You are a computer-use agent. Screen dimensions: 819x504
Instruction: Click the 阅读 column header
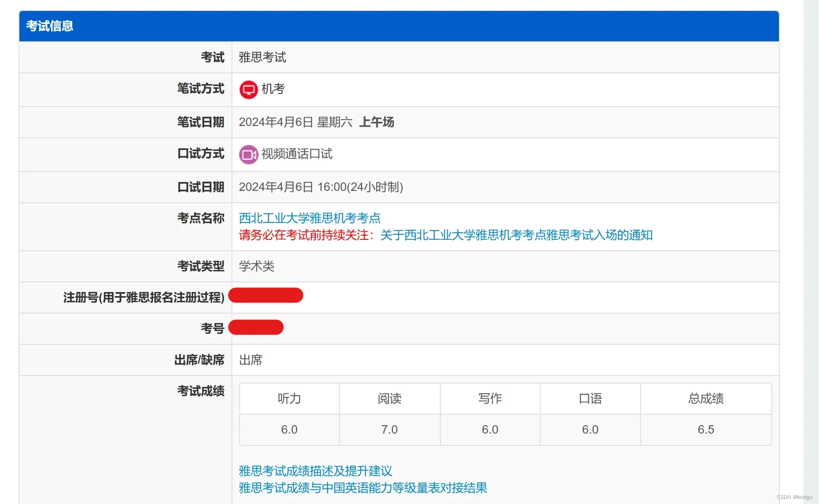pos(390,399)
